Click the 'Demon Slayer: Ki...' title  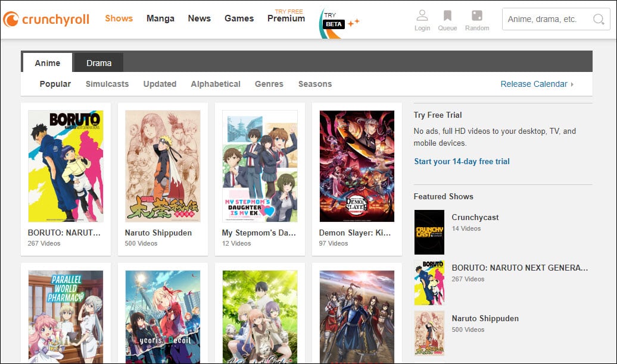[355, 233]
